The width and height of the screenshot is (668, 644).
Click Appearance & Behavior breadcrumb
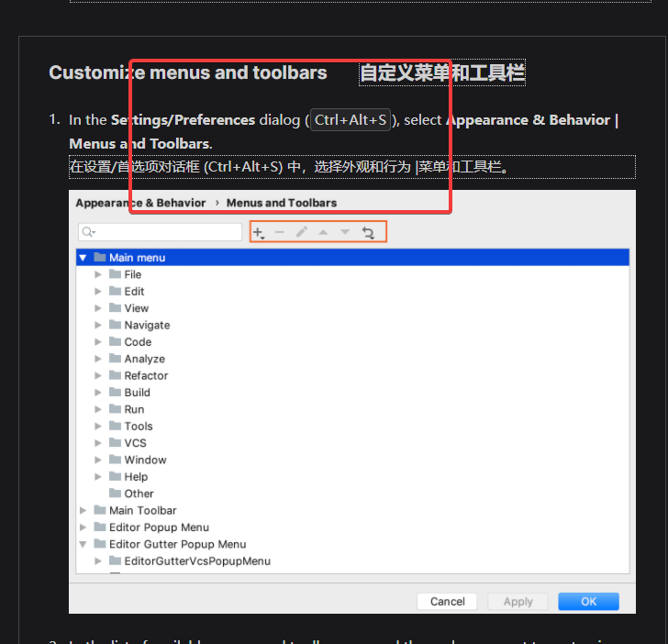point(140,203)
